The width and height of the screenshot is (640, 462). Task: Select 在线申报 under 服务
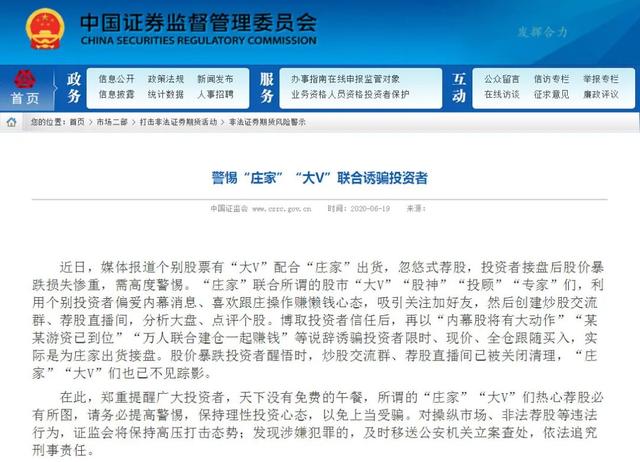pyautogui.click(x=345, y=79)
